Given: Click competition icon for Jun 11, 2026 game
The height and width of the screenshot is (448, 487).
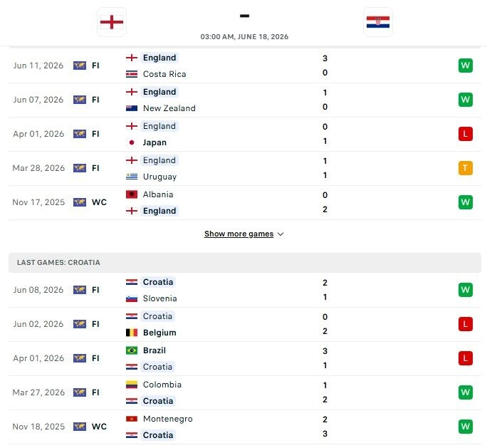Looking at the screenshot, I should tap(80, 66).
